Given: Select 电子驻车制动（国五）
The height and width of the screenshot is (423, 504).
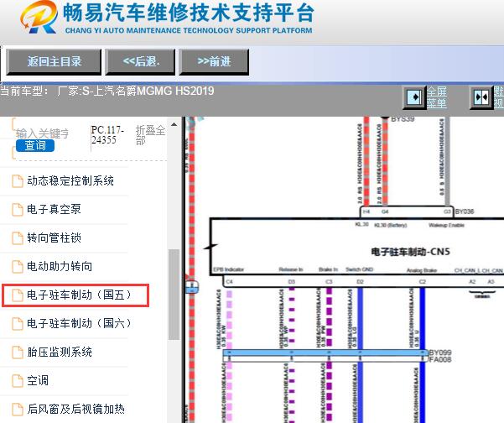Looking at the screenshot, I should pyautogui.click(x=75, y=295).
